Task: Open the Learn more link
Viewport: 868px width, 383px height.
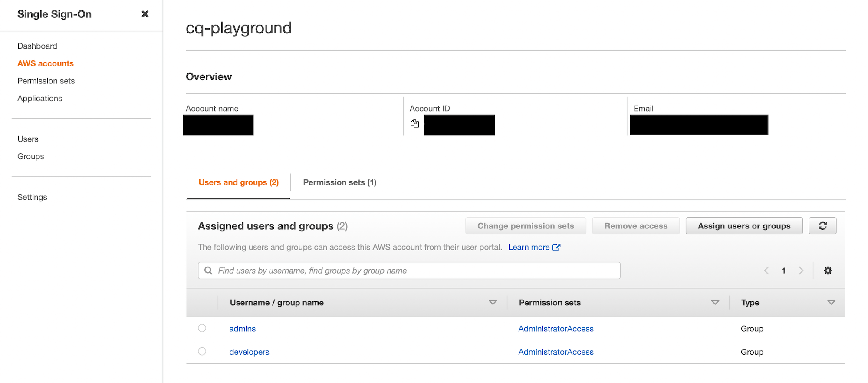Action: pyautogui.click(x=529, y=247)
